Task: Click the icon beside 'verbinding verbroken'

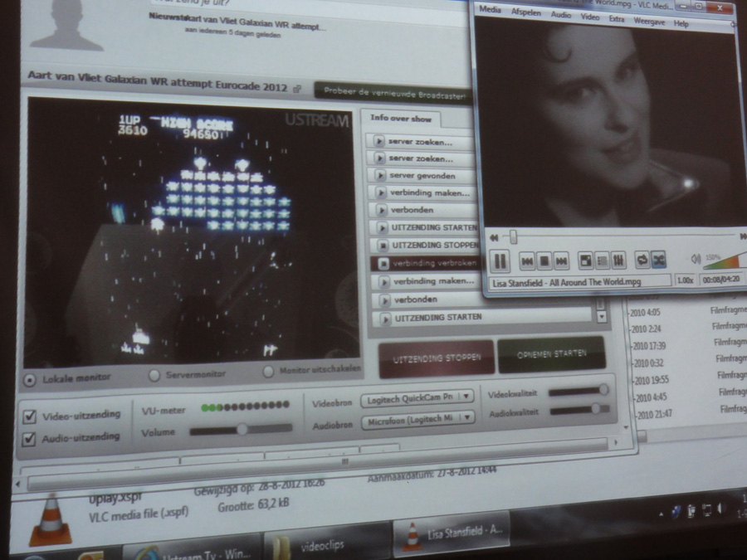Action: tap(383, 263)
